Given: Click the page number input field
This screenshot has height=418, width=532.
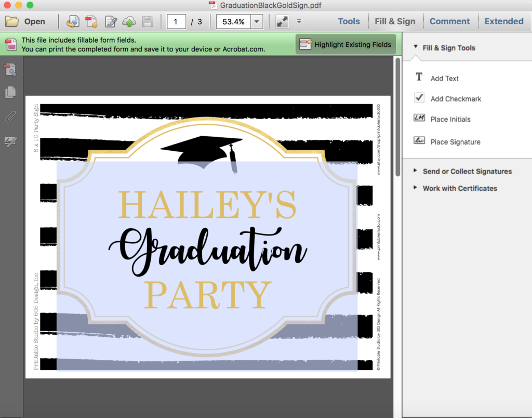Looking at the screenshot, I should 176,22.
